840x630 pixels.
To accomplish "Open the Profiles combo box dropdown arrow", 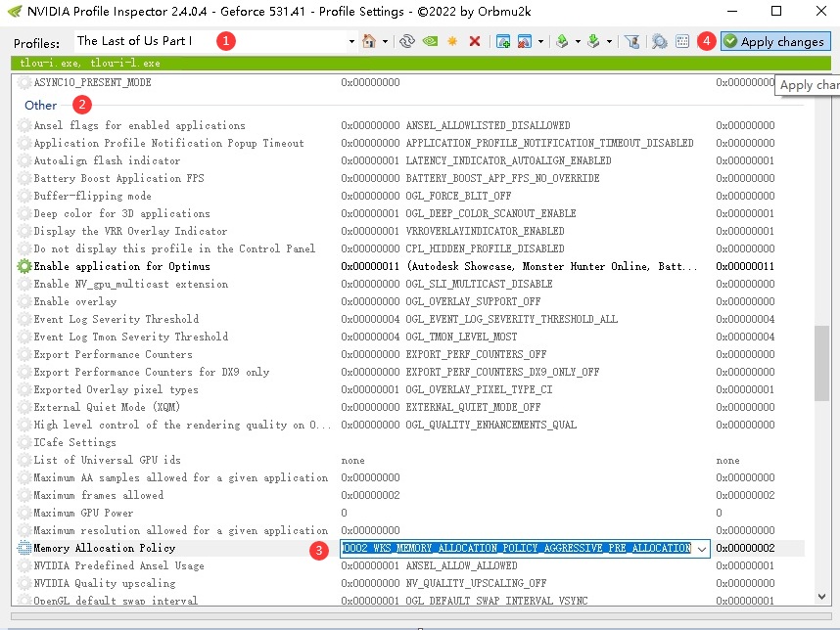I will click(x=351, y=41).
